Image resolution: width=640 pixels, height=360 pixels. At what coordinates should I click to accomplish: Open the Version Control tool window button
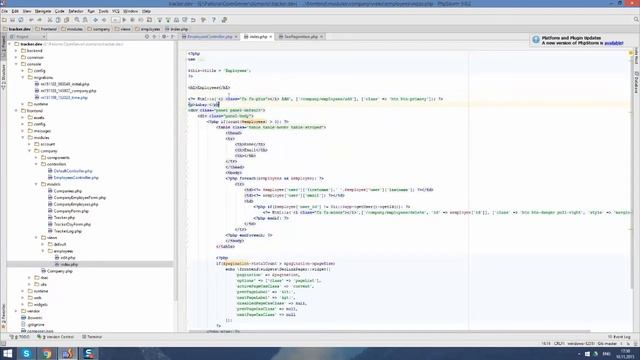coord(56,337)
